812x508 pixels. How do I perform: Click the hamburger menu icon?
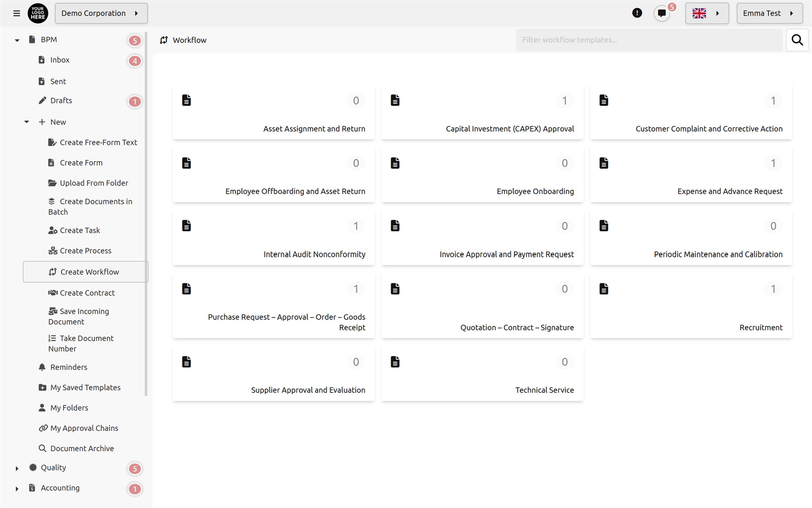click(16, 13)
